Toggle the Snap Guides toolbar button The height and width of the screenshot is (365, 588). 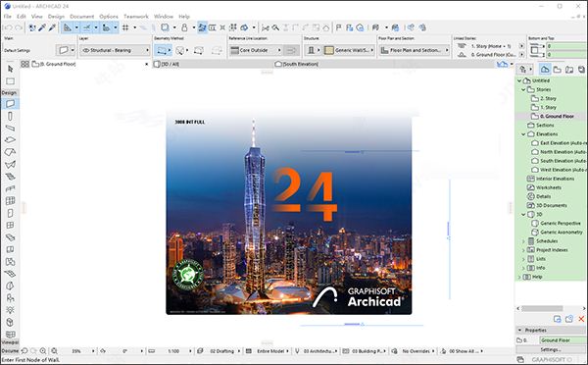[x=87, y=27]
